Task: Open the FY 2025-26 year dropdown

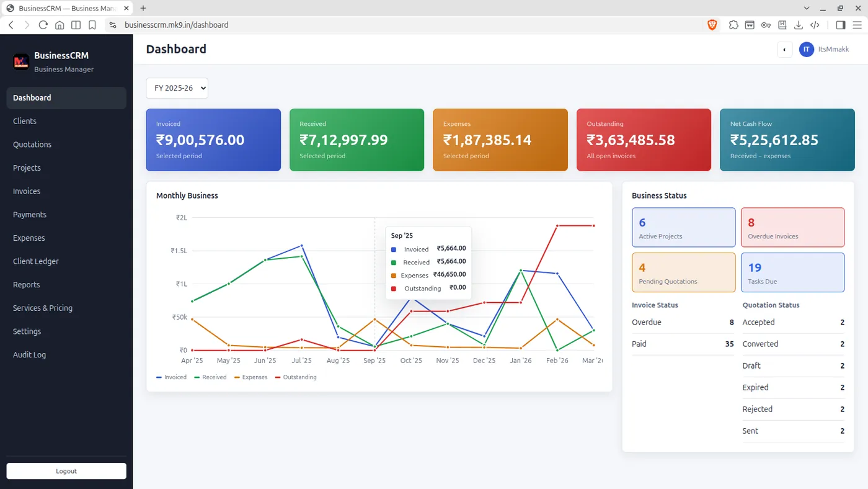Action: (177, 88)
